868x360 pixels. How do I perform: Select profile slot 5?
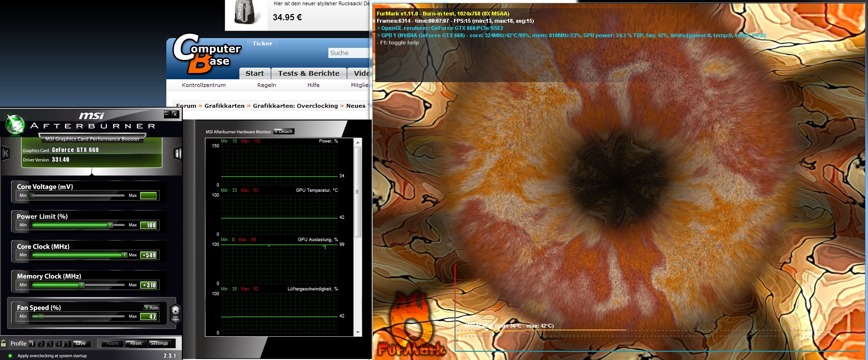67,344
